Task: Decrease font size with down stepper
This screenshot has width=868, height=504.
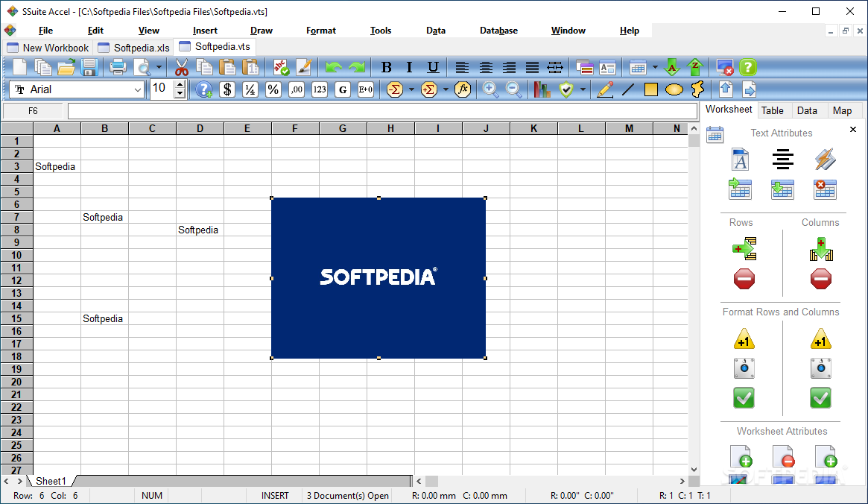Action: click(180, 94)
